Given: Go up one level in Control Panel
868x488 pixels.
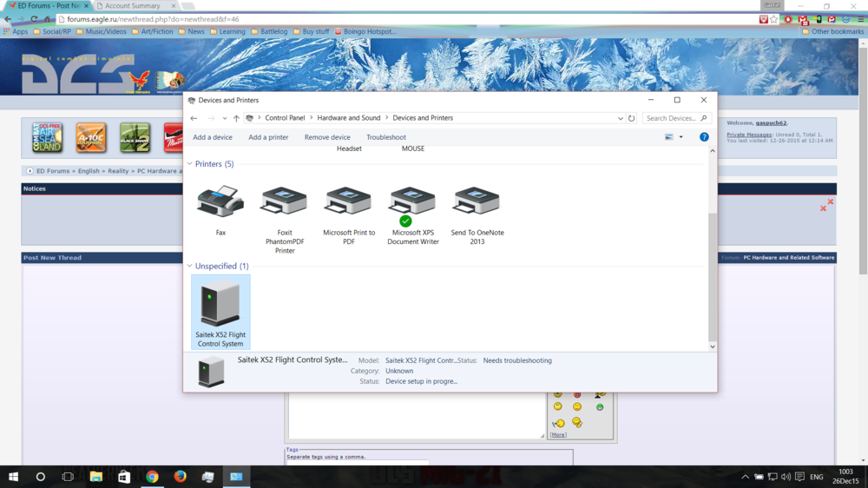Looking at the screenshot, I should pyautogui.click(x=236, y=118).
